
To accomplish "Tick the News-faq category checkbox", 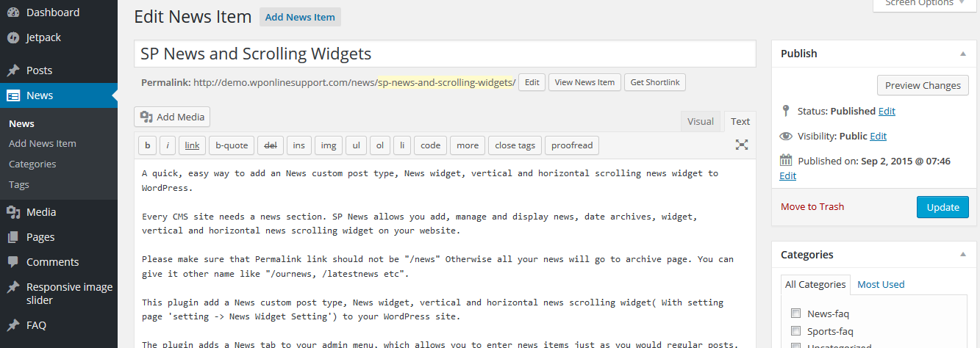I will 795,313.
